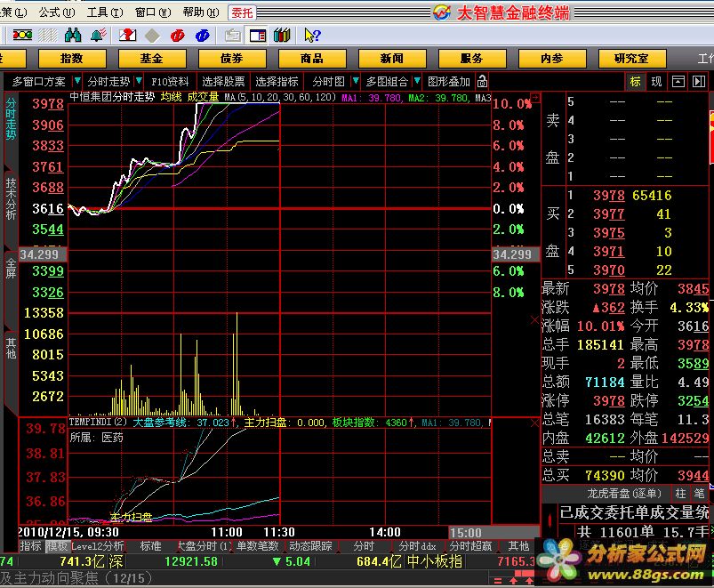Select the 技术分析 vertical side tab
This screenshot has width=714, height=588.
pos(11,199)
